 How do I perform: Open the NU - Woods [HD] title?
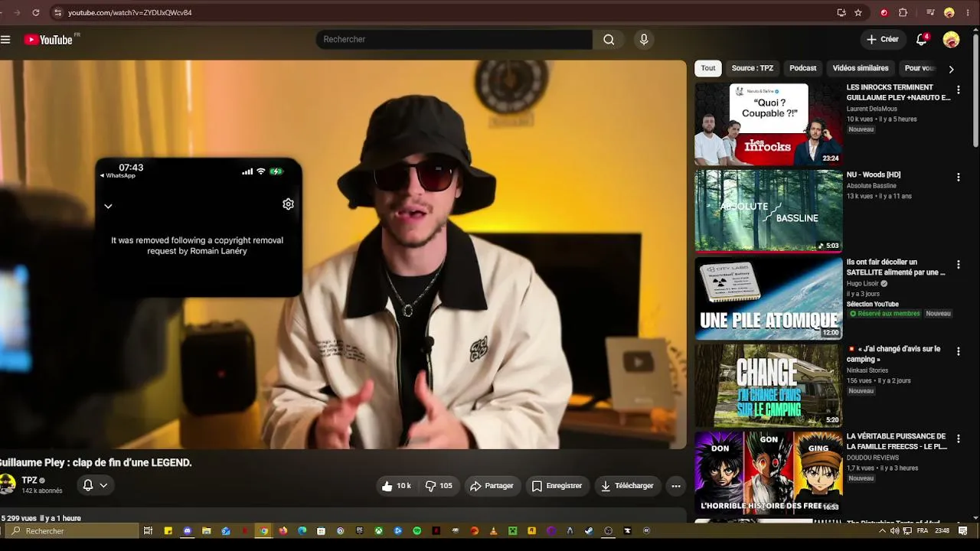coord(874,174)
